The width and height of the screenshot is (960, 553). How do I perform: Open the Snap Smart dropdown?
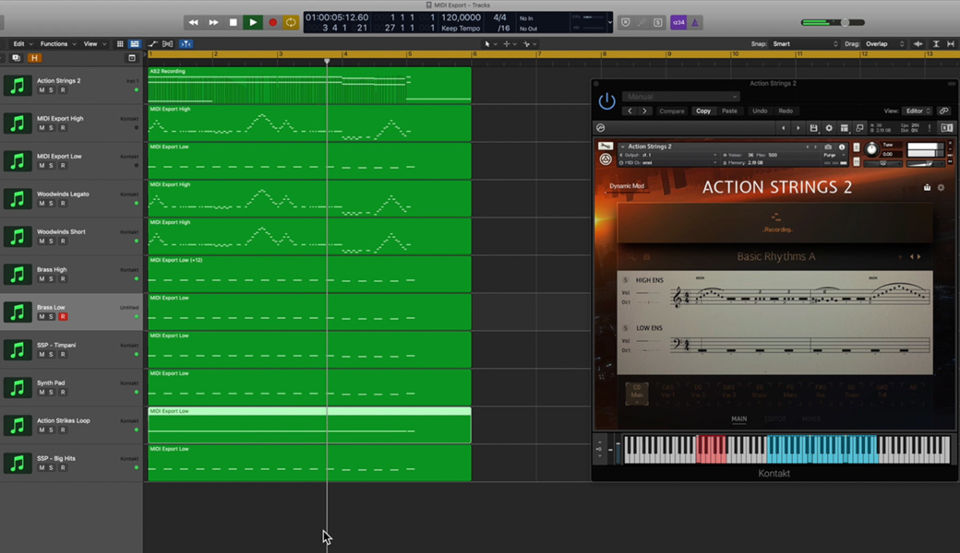804,44
